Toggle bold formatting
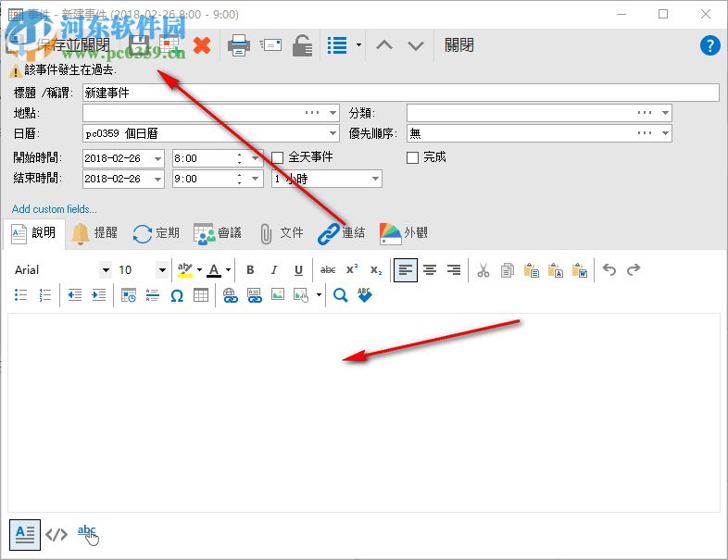This screenshot has height=560, width=728. tap(250, 269)
